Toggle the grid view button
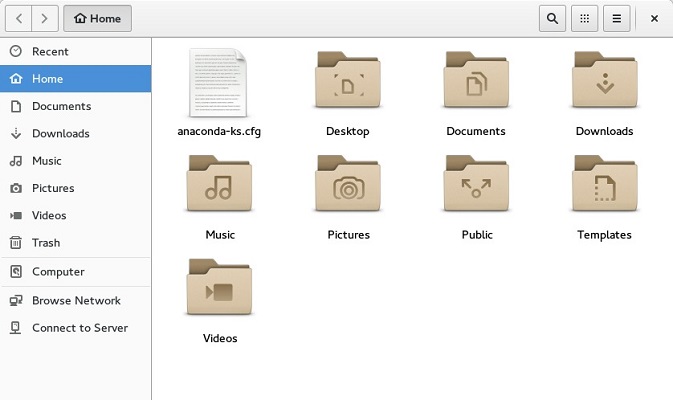Image resolution: width=673 pixels, height=400 pixels. click(x=584, y=18)
